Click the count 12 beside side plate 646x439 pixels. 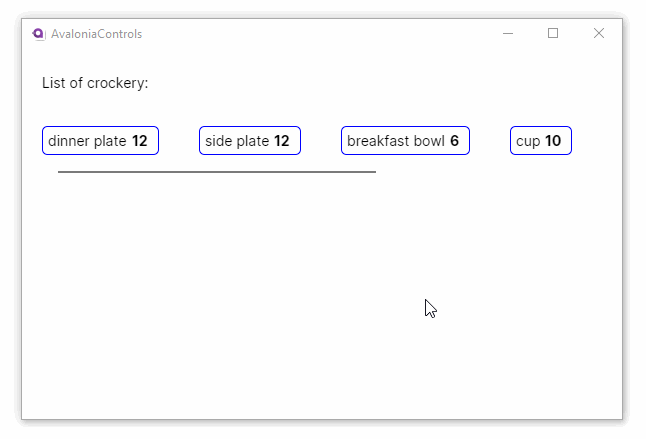click(282, 141)
